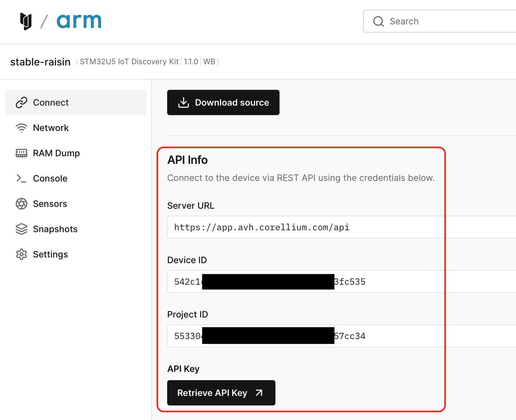The image size is (516, 420).
Task: Open the Snapshots page
Action: (76, 229)
